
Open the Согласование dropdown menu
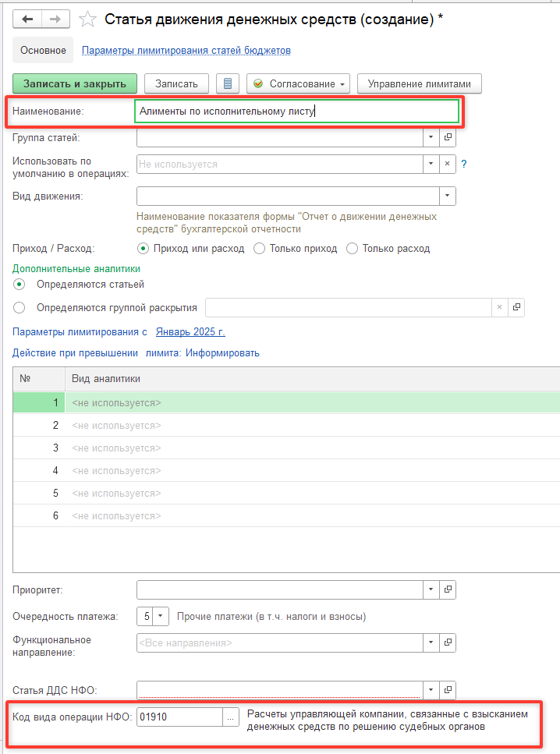(x=299, y=83)
